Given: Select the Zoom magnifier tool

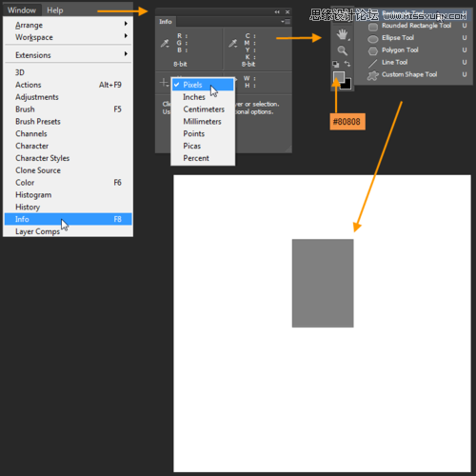Looking at the screenshot, I should coord(342,50).
